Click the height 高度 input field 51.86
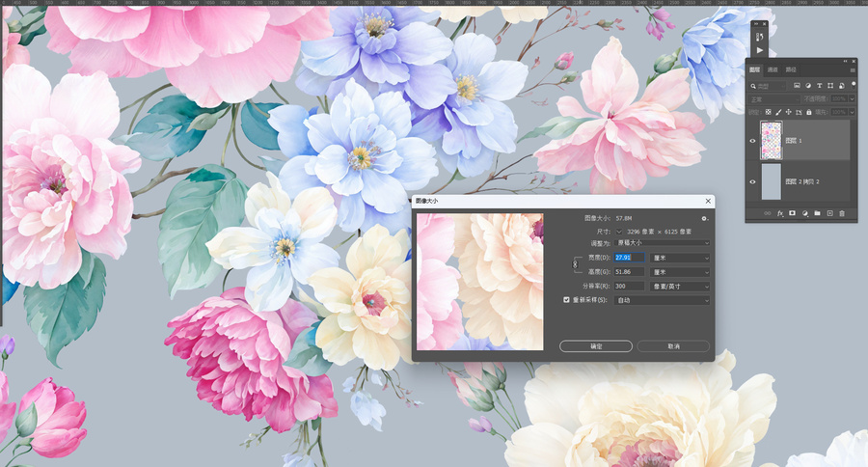Viewport: 868px width, 467px height. click(630, 272)
